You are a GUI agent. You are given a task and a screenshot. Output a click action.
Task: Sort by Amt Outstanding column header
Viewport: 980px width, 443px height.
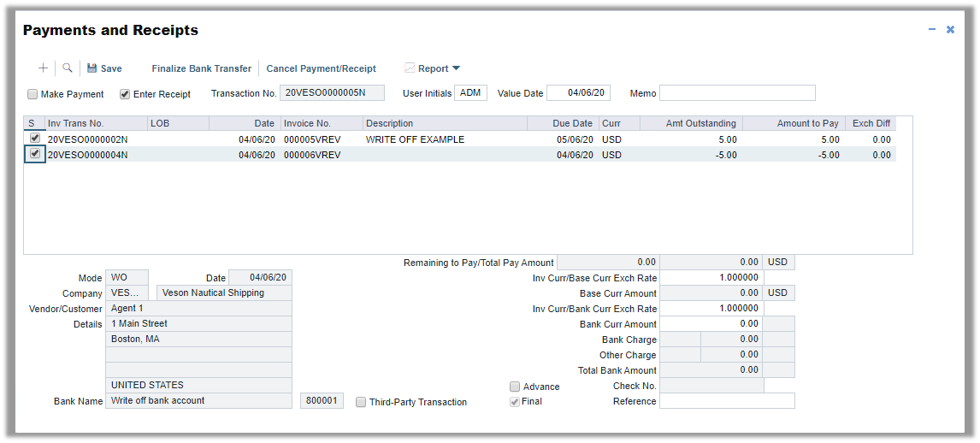pyautogui.click(x=691, y=123)
